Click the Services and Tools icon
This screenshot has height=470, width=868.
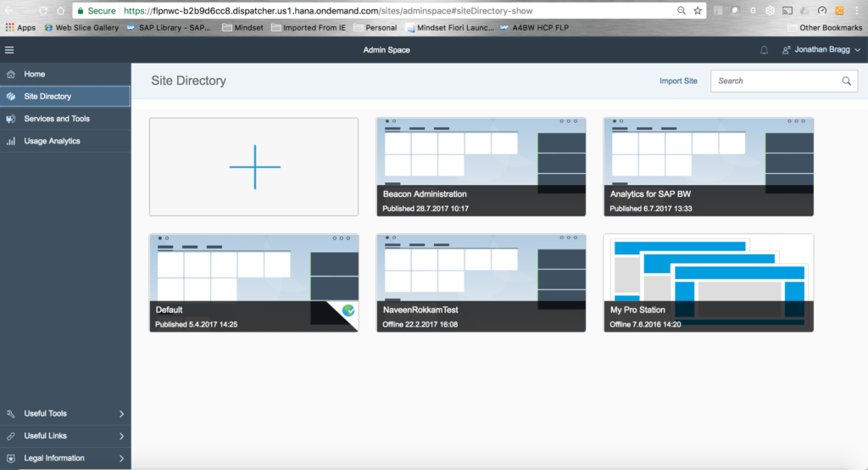[x=10, y=119]
